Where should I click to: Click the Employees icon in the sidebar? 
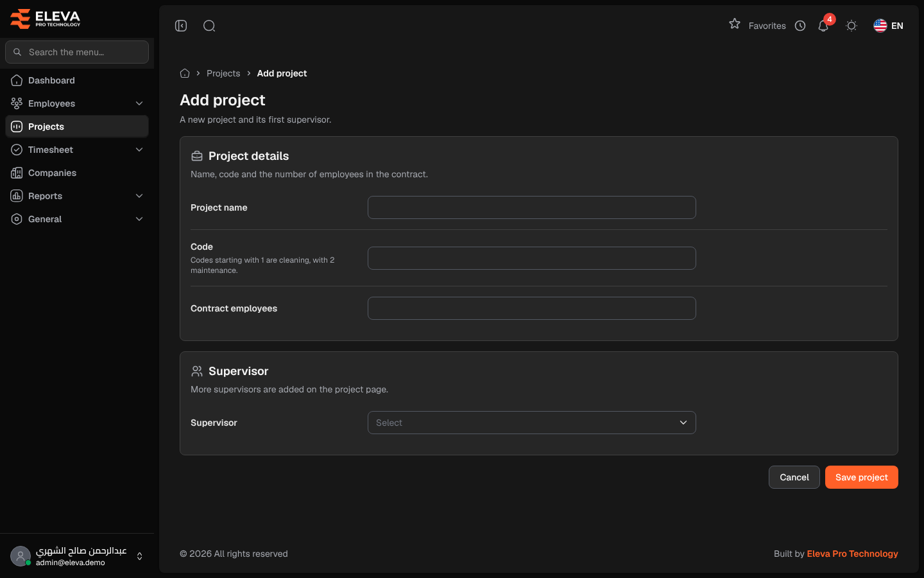point(17,103)
